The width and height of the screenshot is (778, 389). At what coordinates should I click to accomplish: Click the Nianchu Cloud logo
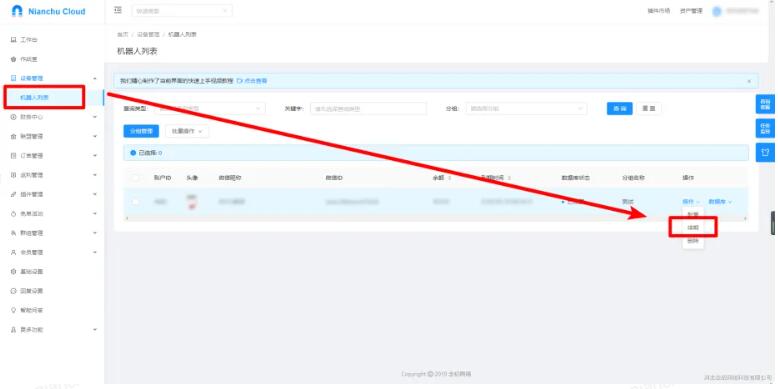pyautogui.click(x=48, y=11)
